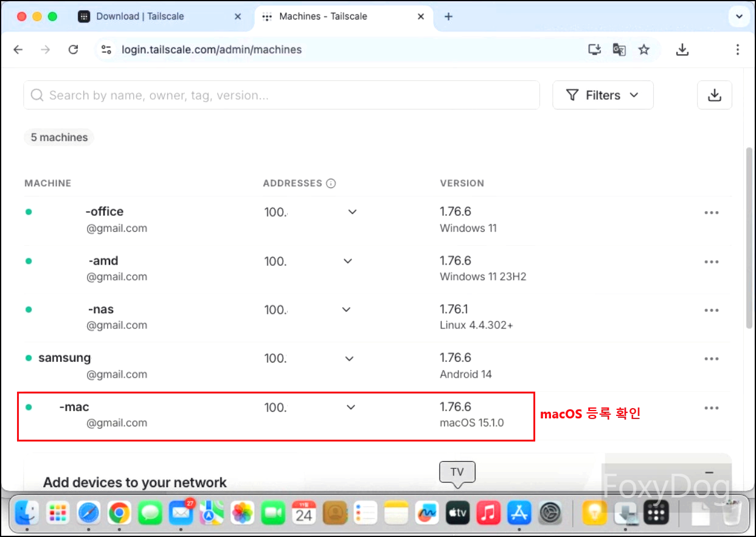Open actions menu for samsung machine
756x537 pixels.
coord(712,359)
